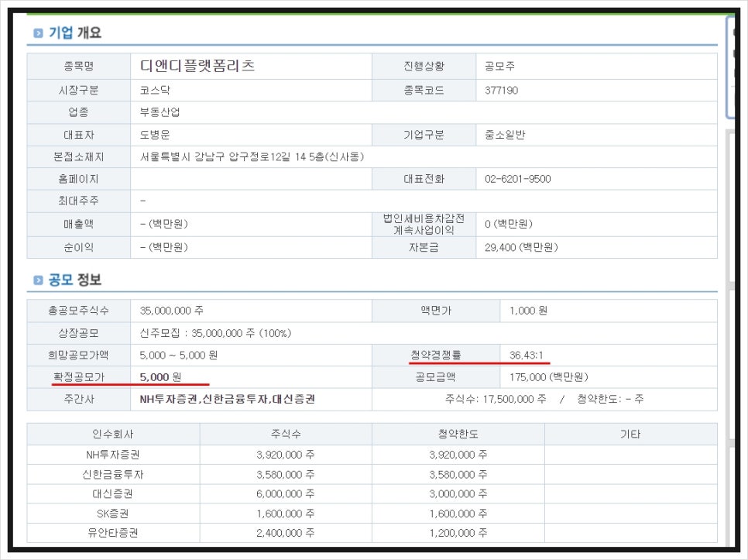Click the 매출액 label cell
Viewport: 748px width, 560px height.
[x=79, y=224]
